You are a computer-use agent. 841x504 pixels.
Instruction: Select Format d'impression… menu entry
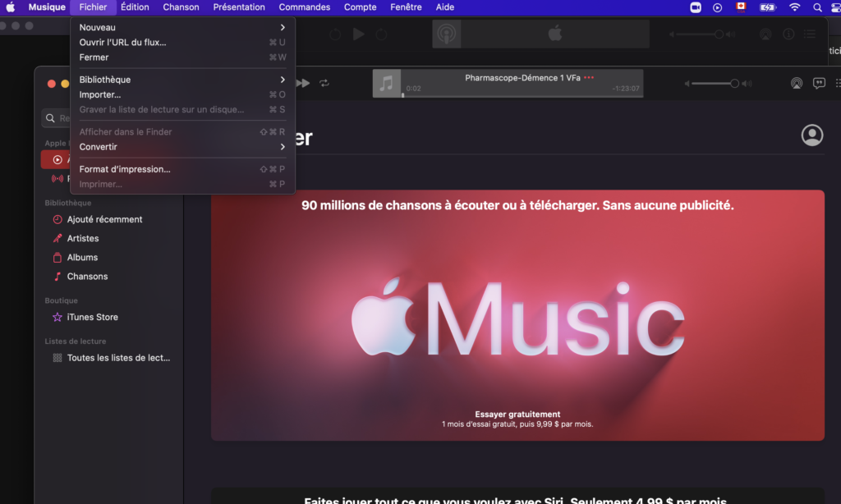125,169
